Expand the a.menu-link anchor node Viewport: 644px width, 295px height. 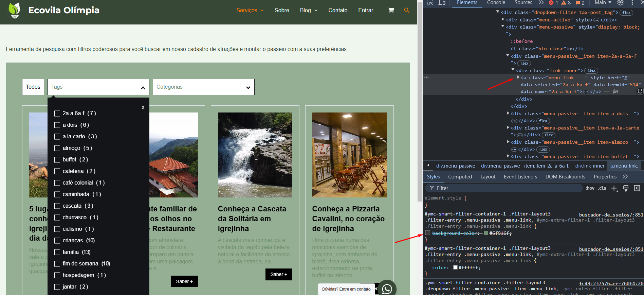518,77
